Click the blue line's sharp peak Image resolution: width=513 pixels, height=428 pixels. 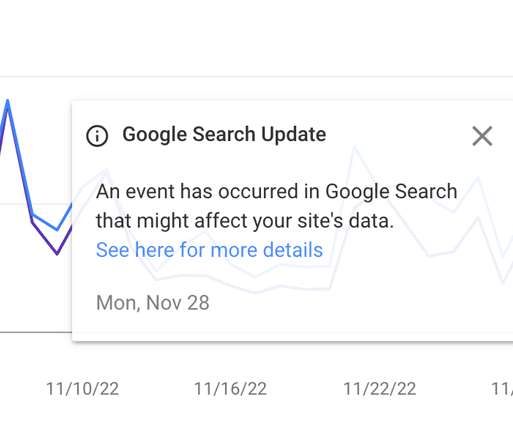click(x=7, y=101)
